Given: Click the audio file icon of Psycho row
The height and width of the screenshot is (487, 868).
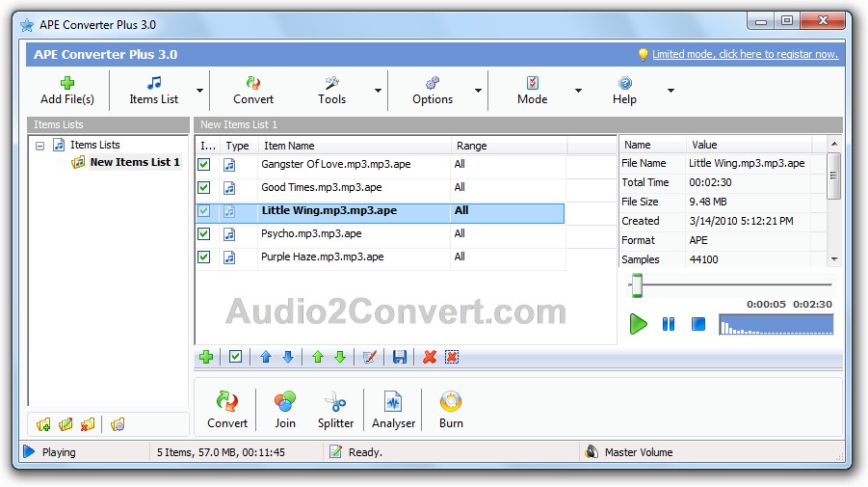Looking at the screenshot, I should click(x=229, y=234).
